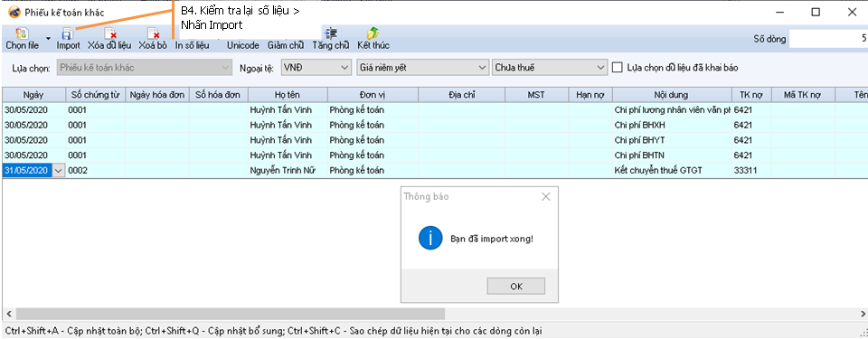Screen dimensions: 868x339
Task: Click the app logo in title bar
Action: coord(14,12)
